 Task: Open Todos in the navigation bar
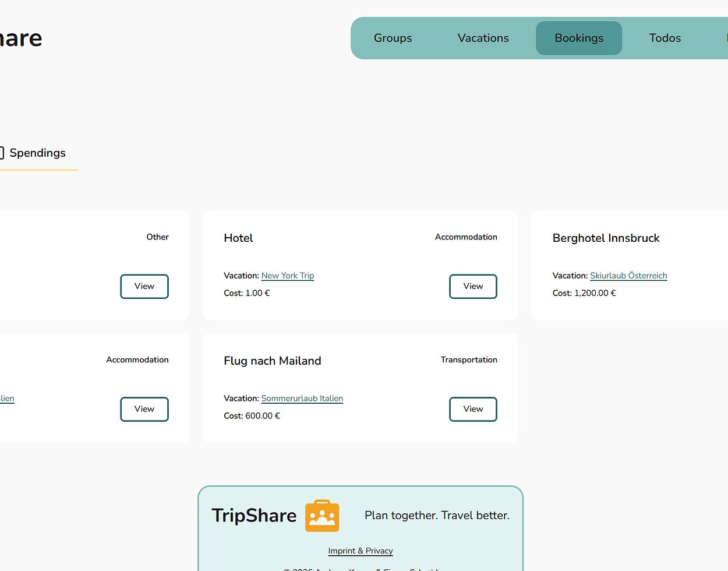coord(665,38)
